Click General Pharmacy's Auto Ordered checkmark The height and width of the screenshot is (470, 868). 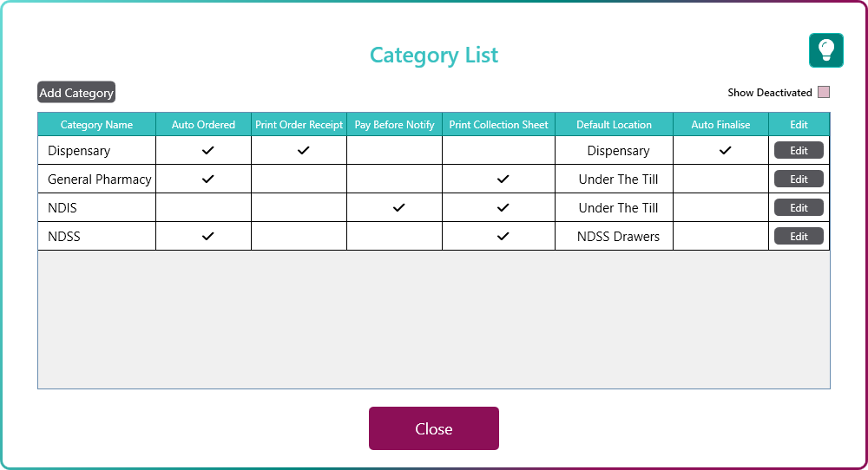(x=207, y=180)
